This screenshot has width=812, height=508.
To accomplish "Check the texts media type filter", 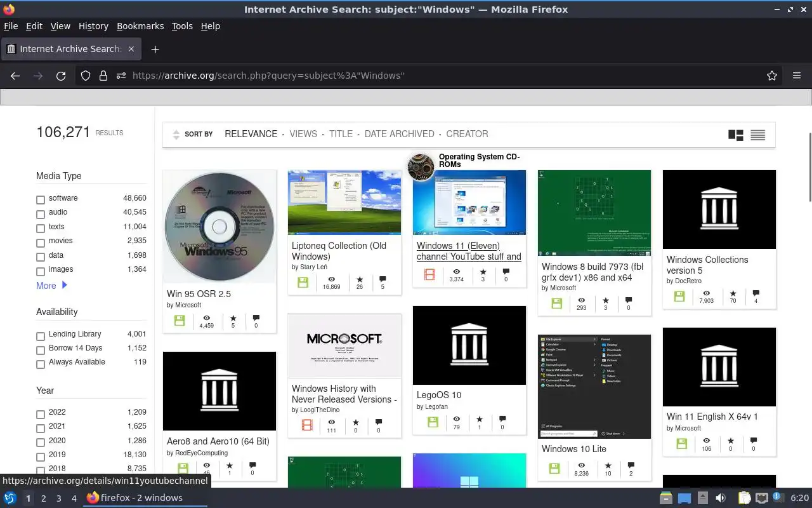I will [x=41, y=229].
